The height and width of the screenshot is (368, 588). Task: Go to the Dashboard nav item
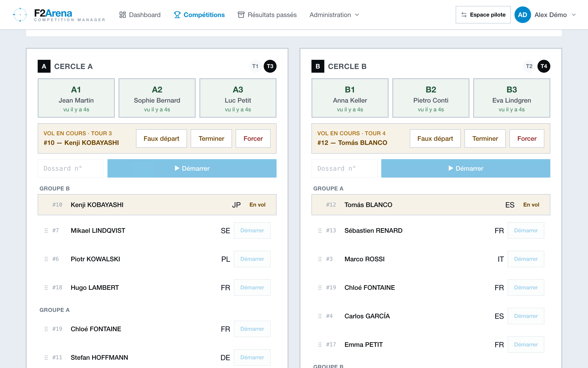(x=140, y=15)
